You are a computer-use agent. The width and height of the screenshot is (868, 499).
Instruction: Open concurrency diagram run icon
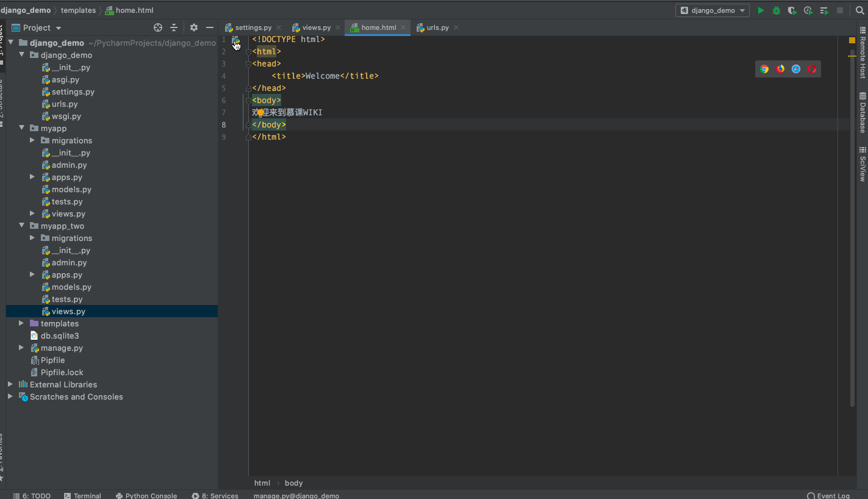coord(824,10)
